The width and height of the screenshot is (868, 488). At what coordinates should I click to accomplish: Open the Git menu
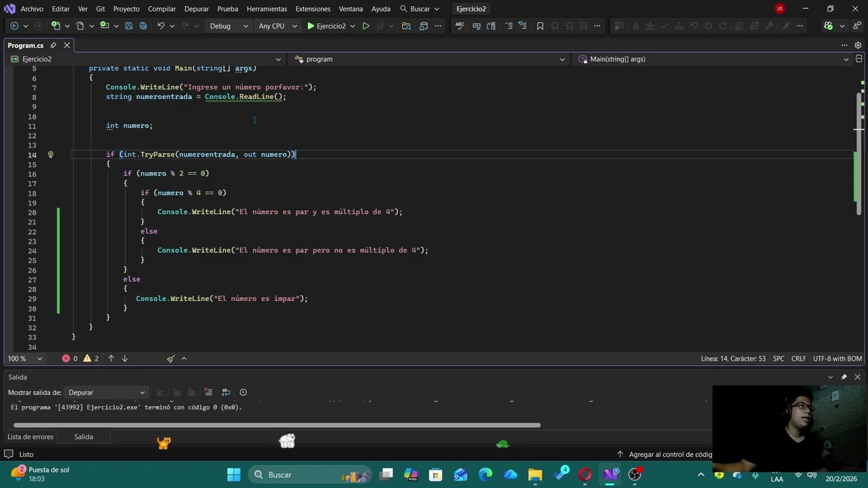(x=100, y=9)
